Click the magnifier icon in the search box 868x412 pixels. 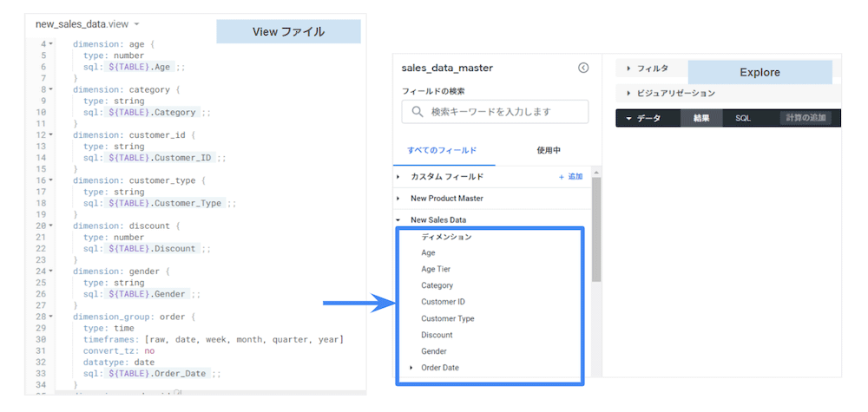tap(418, 112)
